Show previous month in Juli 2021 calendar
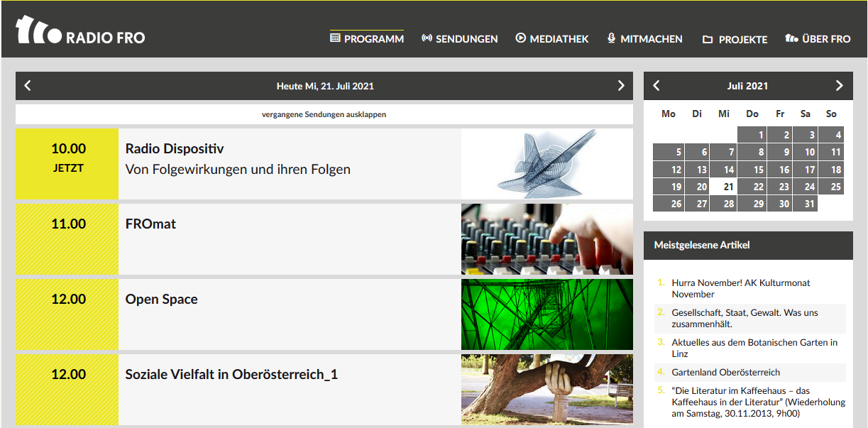This screenshot has width=868, height=428. pos(657,86)
